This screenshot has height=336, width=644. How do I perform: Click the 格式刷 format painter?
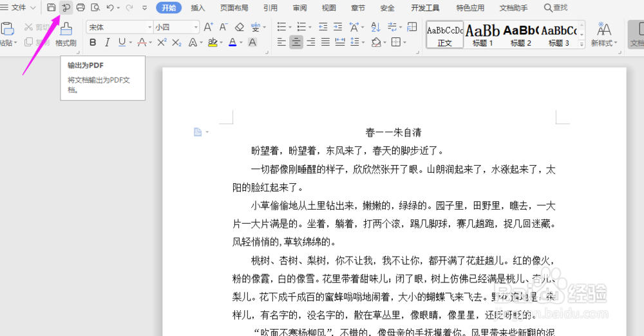click(66, 34)
